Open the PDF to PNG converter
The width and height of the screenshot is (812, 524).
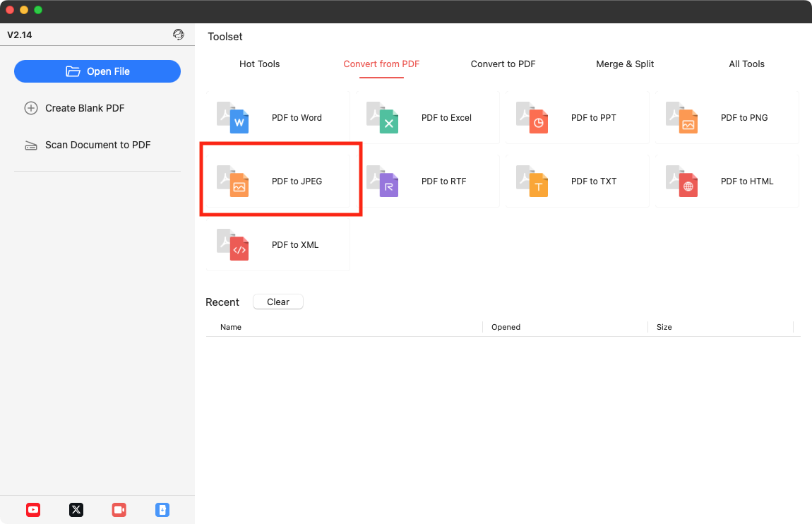[x=726, y=118]
